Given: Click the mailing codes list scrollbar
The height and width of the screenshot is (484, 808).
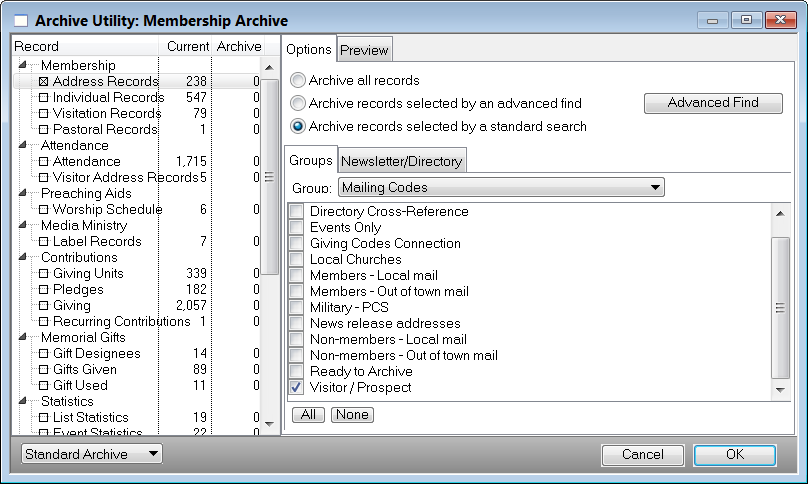Looking at the screenshot, I should coord(780,308).
